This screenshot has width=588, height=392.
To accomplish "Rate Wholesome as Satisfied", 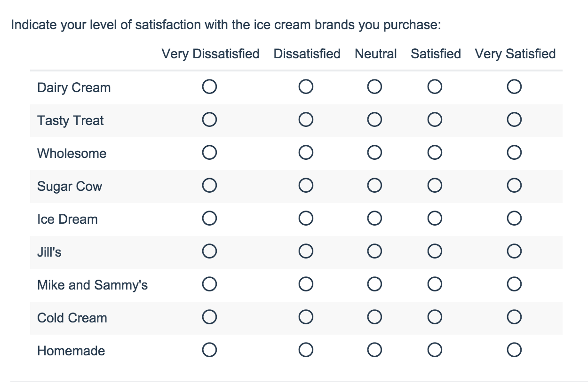I will coord(435,153).
